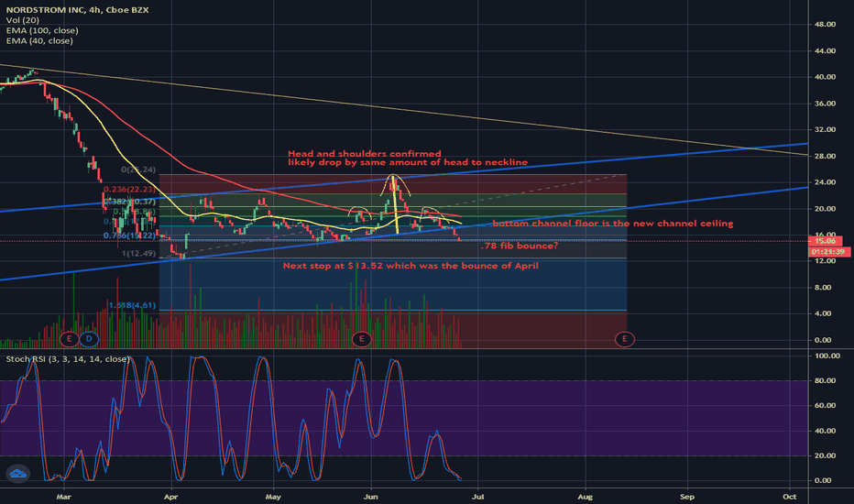Click the Jul label on the time axis

[477, 497]
